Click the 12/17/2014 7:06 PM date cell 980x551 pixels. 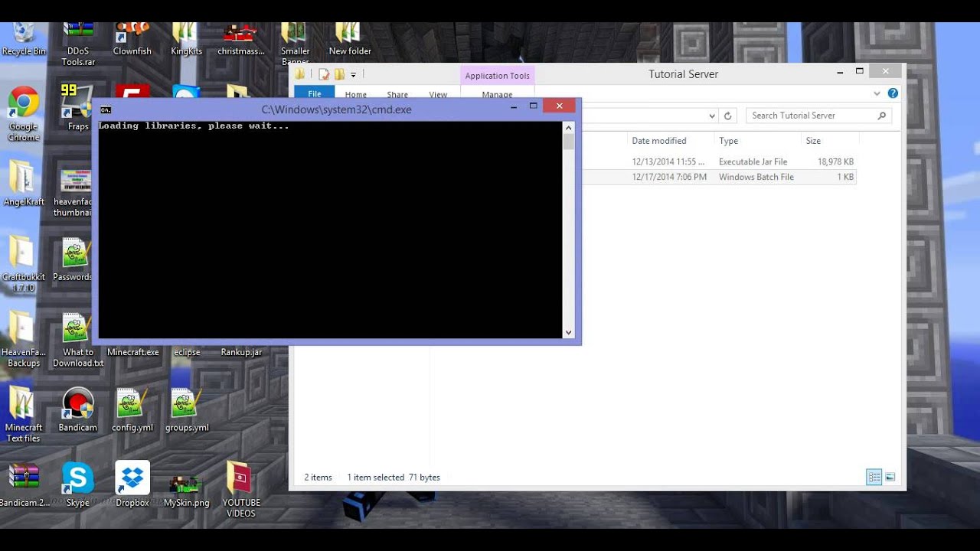670,177
